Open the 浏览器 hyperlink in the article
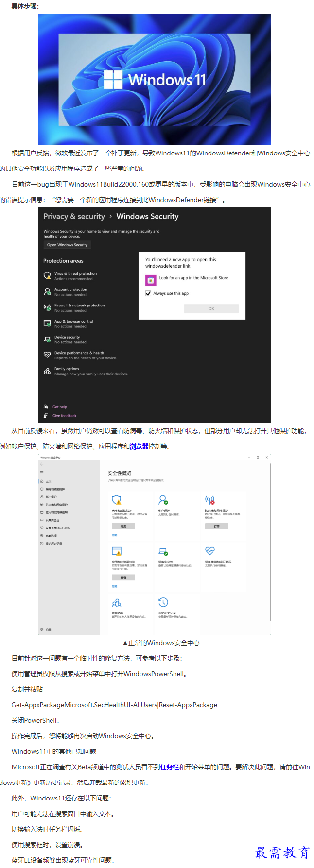The image size is (314, 868). [139, 446]
